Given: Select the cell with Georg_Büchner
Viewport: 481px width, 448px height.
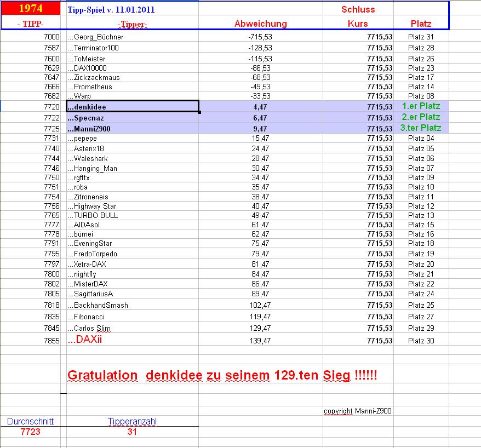Looking at the screenshot, I should coord(133,37).
